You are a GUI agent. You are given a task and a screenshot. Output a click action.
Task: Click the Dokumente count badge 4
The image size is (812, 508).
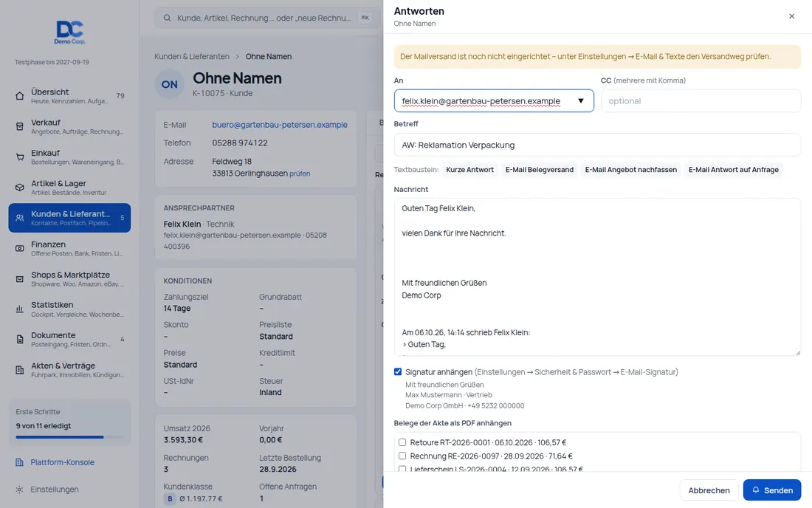123,340
